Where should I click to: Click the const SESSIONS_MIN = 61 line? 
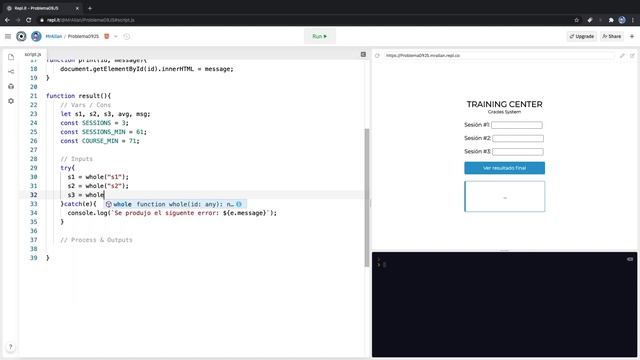103,132
